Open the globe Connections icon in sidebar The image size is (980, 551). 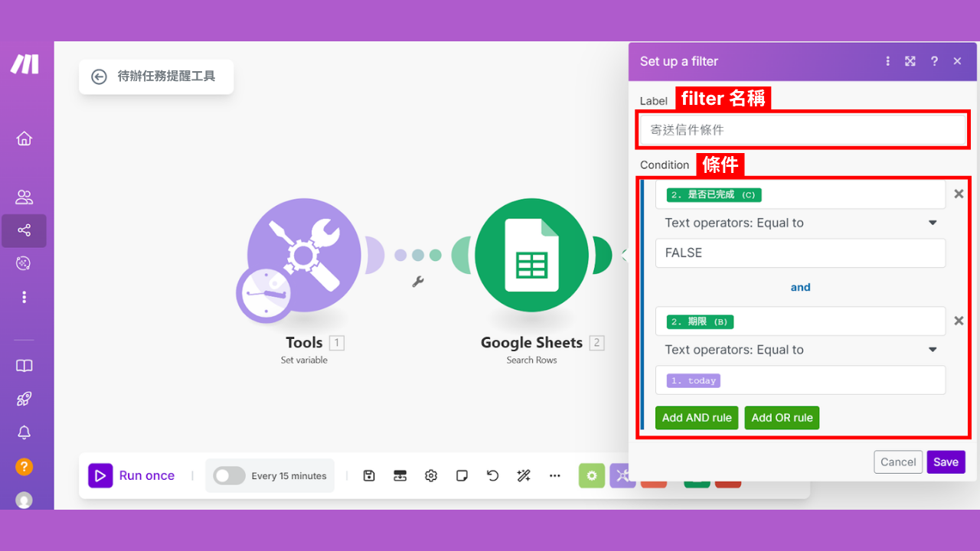(24, 263)
